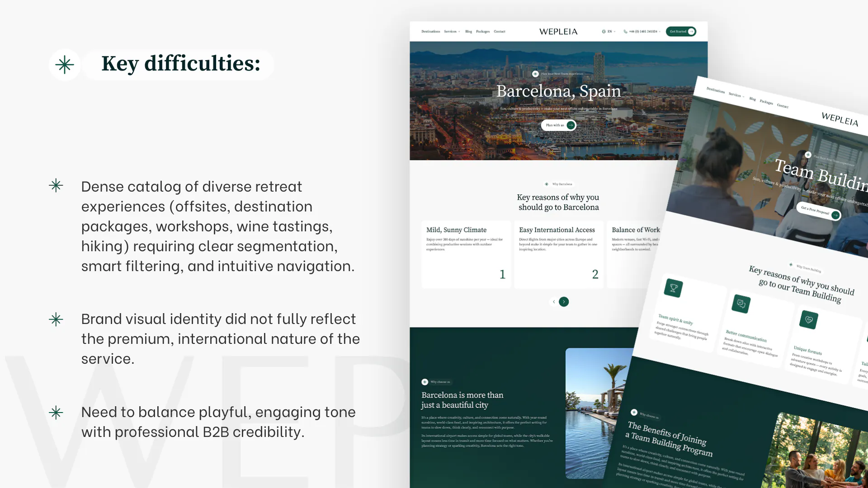Screen dimensions: 868x488
Task: Click 'The Benefits of Joining a Team Building Program' heading
Action: (x=668, y=439)
